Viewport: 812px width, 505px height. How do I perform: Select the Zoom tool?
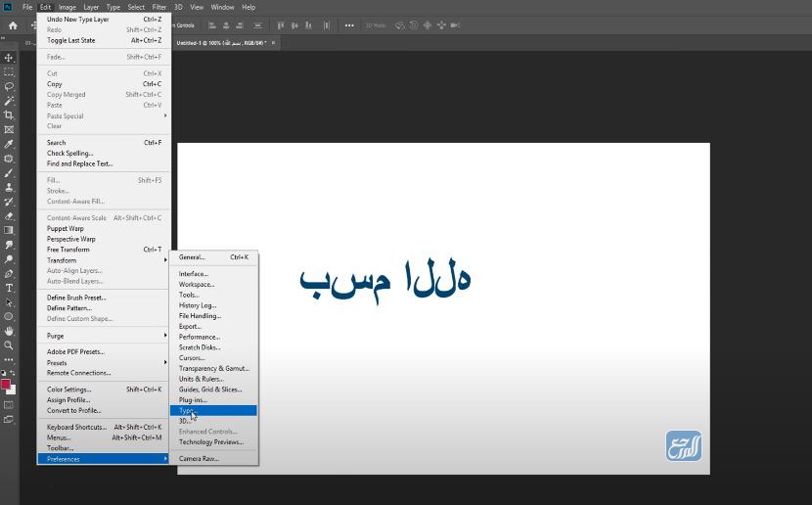pos(9,344)
